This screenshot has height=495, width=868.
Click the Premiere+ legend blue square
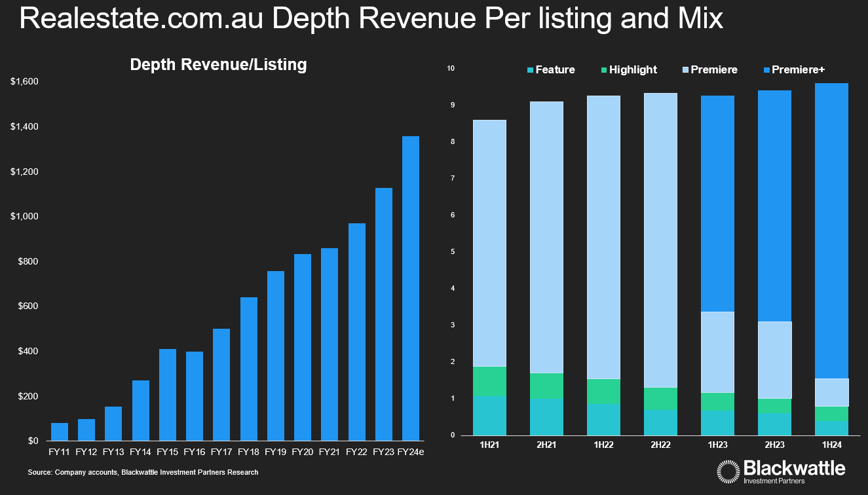[766, 70]
